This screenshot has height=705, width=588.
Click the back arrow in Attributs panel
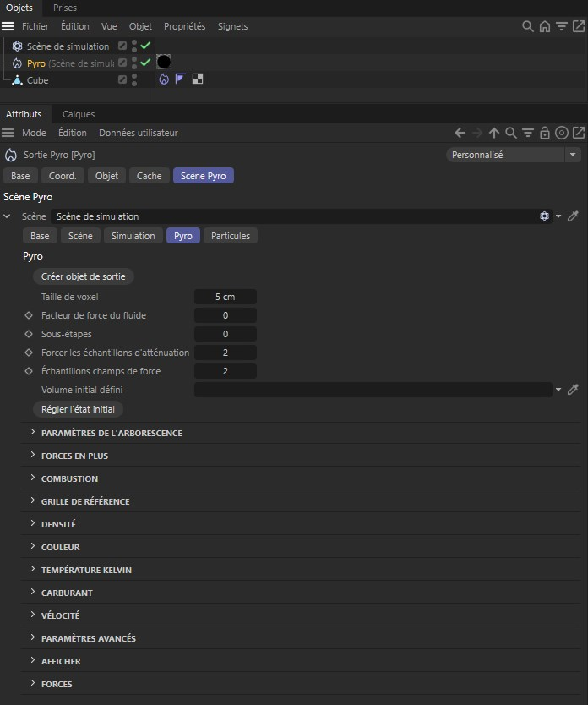pos(460,133)
